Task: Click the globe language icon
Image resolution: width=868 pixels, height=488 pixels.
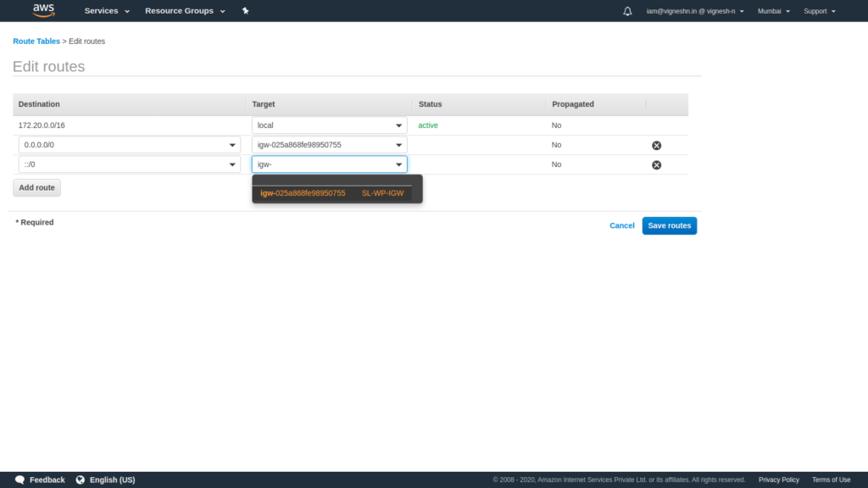Action: 81,480
